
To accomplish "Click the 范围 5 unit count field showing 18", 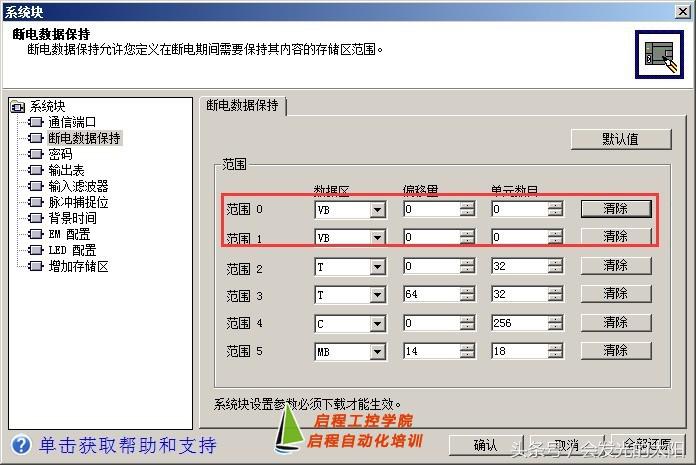I will (x=519, y=351).
